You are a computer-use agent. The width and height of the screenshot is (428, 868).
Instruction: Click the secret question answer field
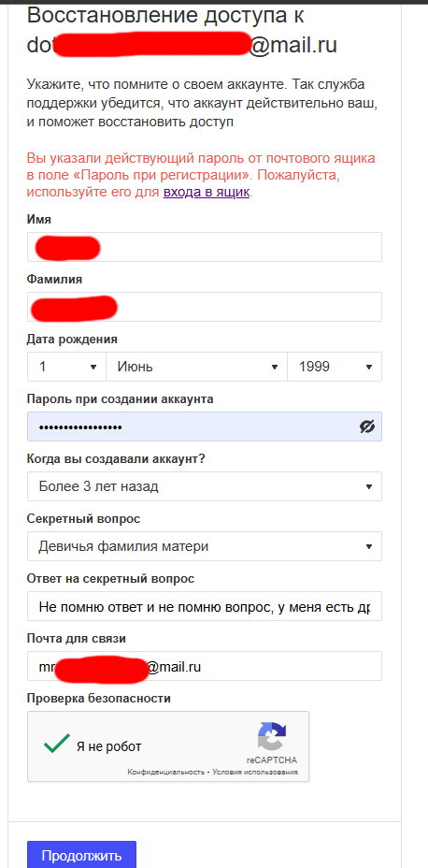point(205,606)
